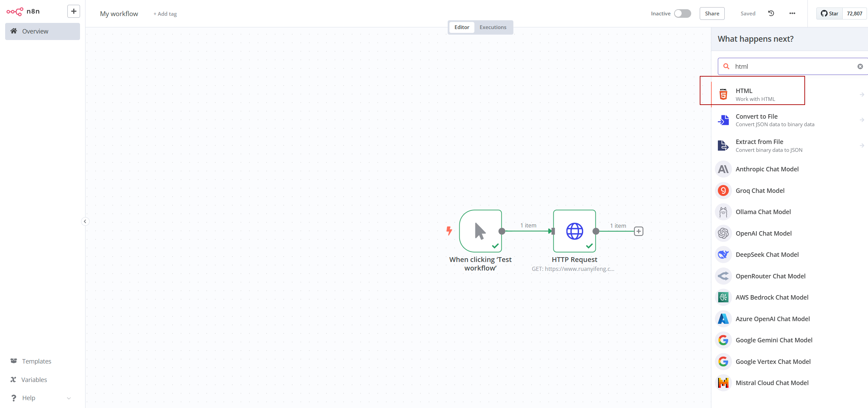Click the GitHub Star button
Screen dimensions: 868x408
829,13
